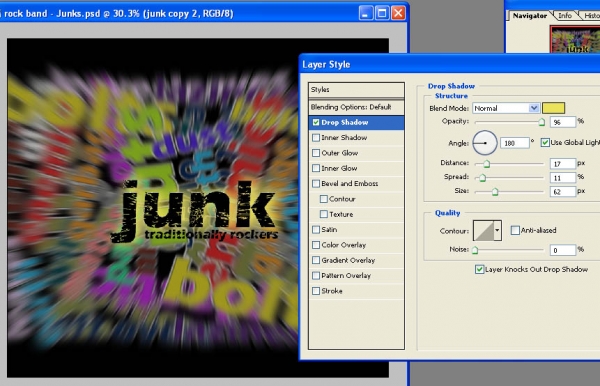This screenshot has height=386, width=600.
Task: Enable the Satin effect
Action: (316, 230)
